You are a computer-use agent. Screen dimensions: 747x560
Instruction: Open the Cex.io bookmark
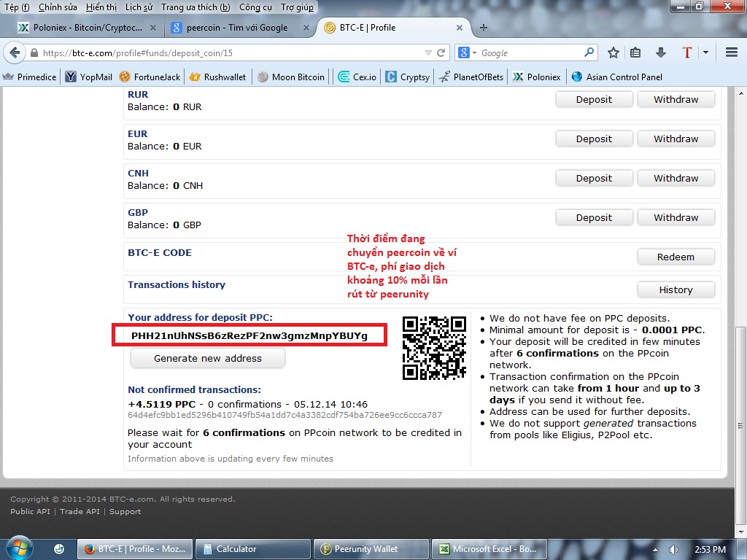(x=357, y=77)
